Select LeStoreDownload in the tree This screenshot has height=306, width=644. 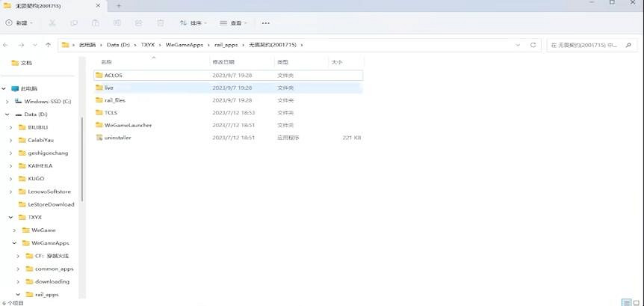[46, 204]
